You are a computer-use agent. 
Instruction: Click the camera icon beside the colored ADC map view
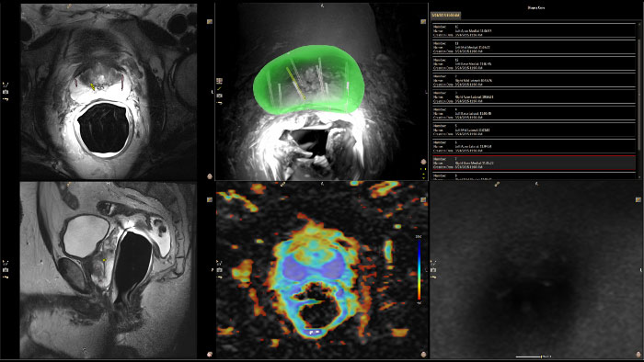[x=219, y=270]
